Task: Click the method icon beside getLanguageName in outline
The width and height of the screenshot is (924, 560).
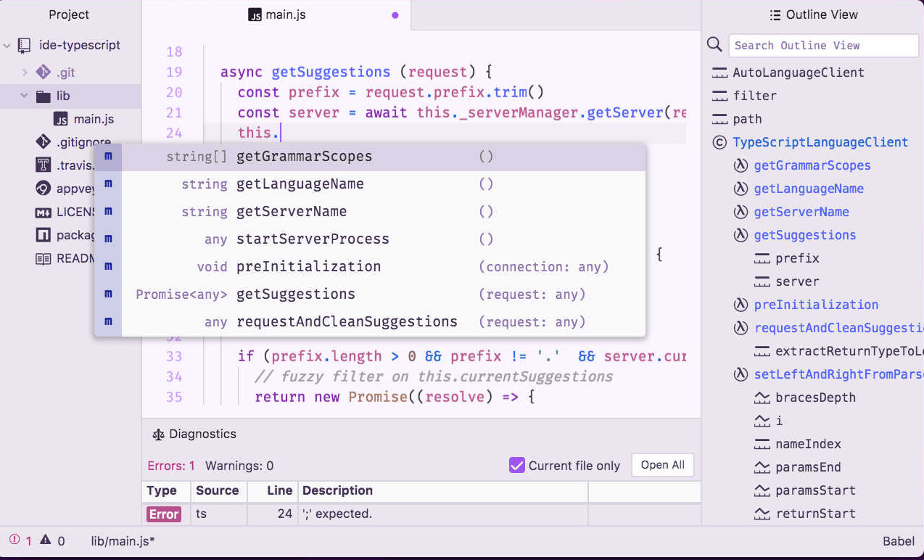Action: [741, 189]
